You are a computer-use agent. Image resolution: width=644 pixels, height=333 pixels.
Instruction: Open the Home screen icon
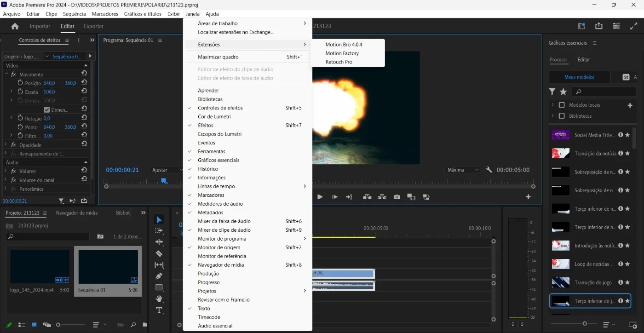pyautogui.click(x=15, y=26)
